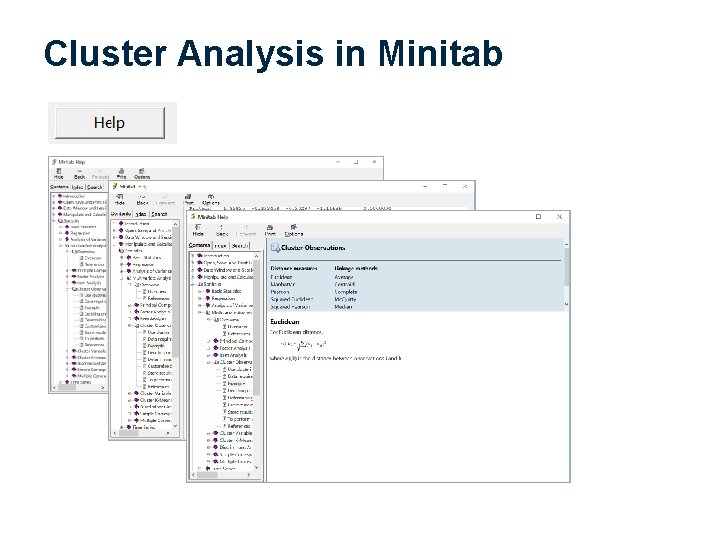Screen dimensions: 720x540
Task: Click Factor Analysis book icon in front window
Action: tap(215, 348)
